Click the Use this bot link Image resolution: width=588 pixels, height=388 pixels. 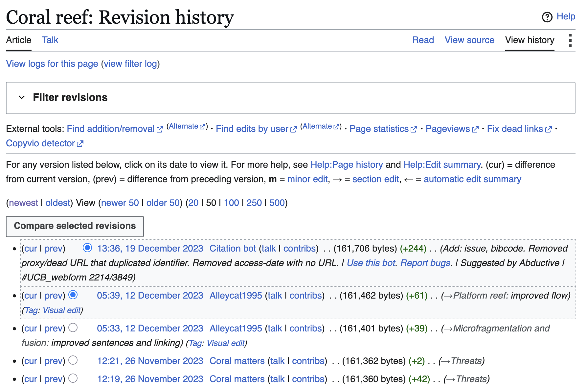tap(371, 263)
